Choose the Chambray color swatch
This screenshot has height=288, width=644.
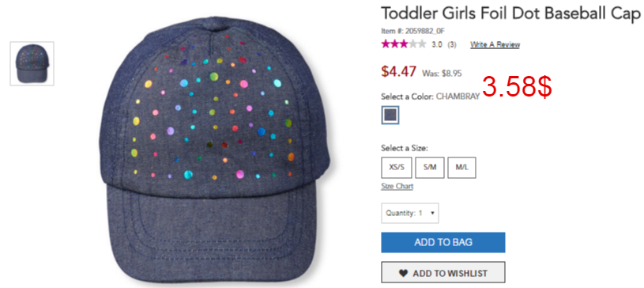point(390,116)
